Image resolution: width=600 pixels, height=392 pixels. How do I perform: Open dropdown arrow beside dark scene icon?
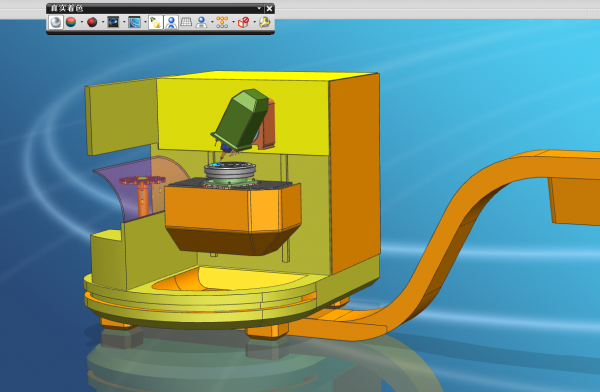click(x=124, y=22)
